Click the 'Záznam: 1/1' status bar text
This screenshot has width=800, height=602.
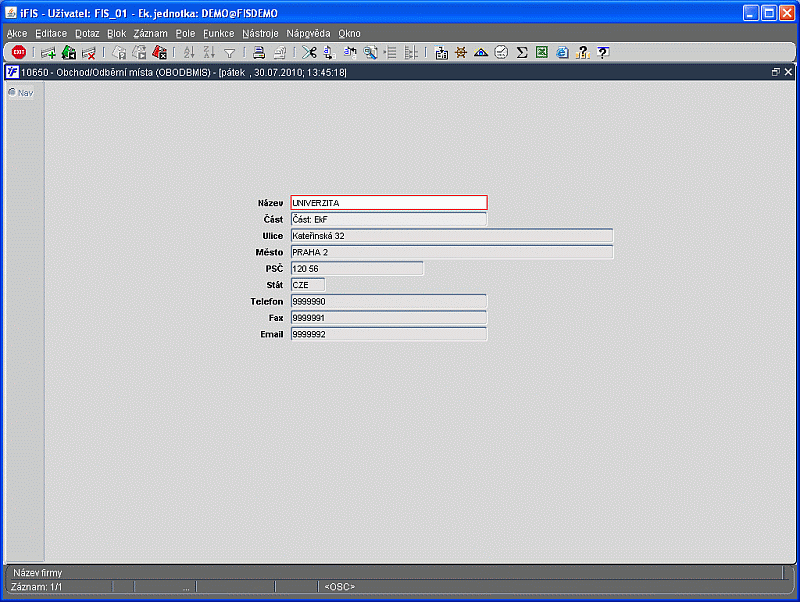click(x=36, y=587)
